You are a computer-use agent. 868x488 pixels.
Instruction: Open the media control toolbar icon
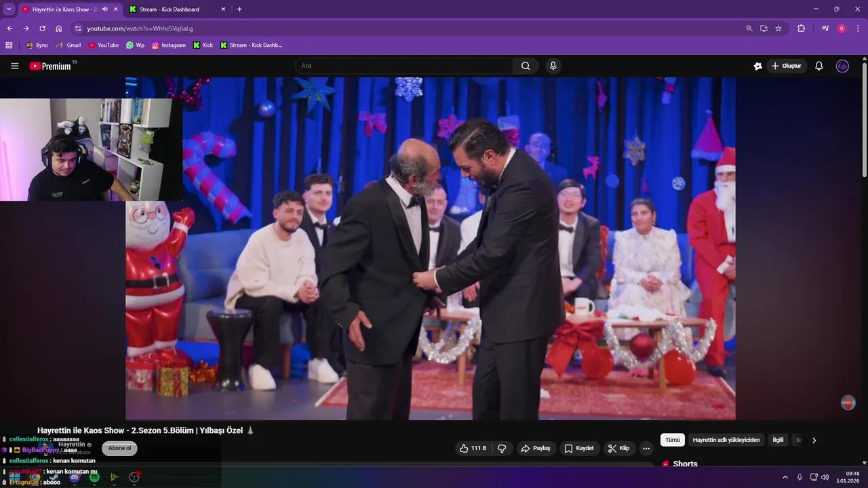click(x=825, y=28)
